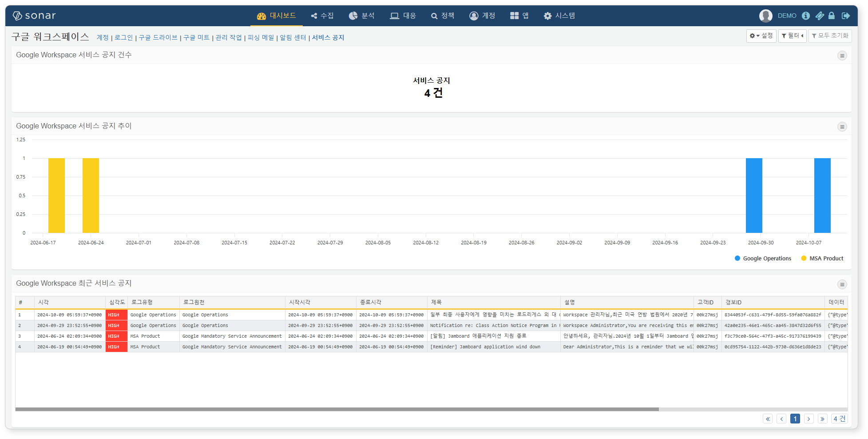
Task: Go to 관리 작업 sub-tab
Action: click(229, 37)
